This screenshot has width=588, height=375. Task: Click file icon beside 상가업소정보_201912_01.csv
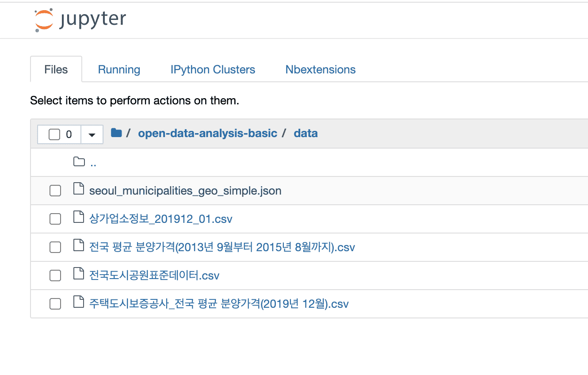(x=78, y=218)
